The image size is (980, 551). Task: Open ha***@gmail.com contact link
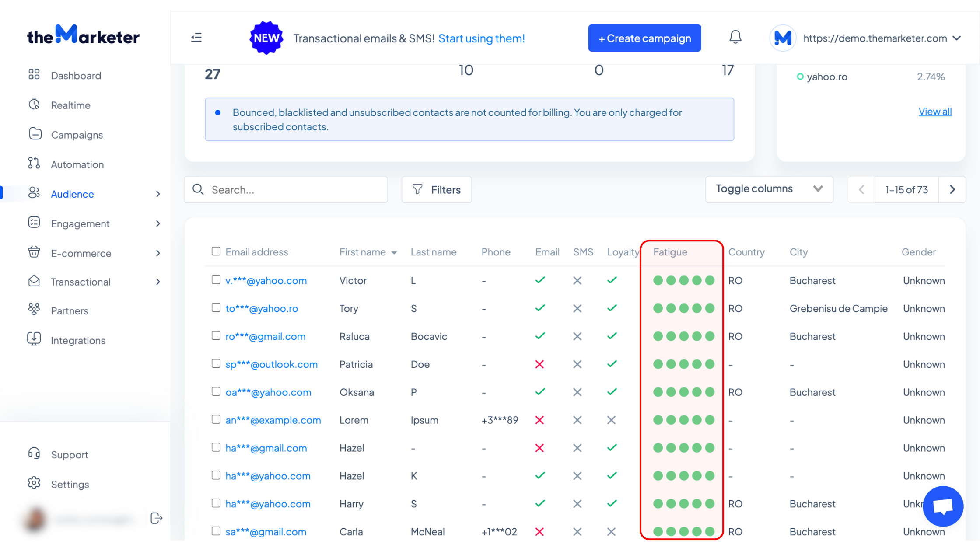[x=266, y=448]
